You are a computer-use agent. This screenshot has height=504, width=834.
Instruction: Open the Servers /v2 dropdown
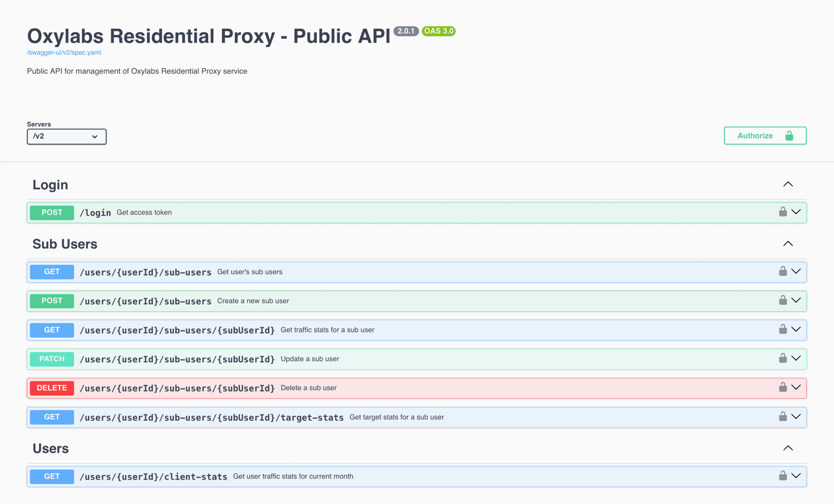tap(66, 136)
